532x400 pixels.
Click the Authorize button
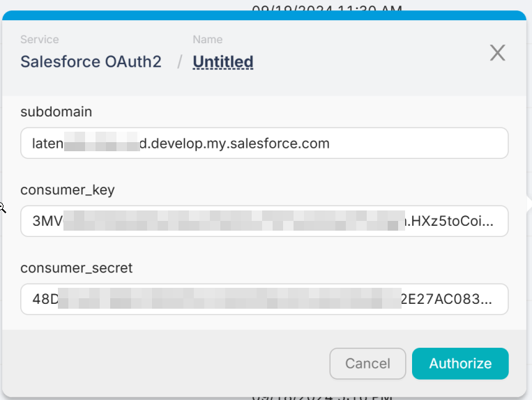[460, 363]
